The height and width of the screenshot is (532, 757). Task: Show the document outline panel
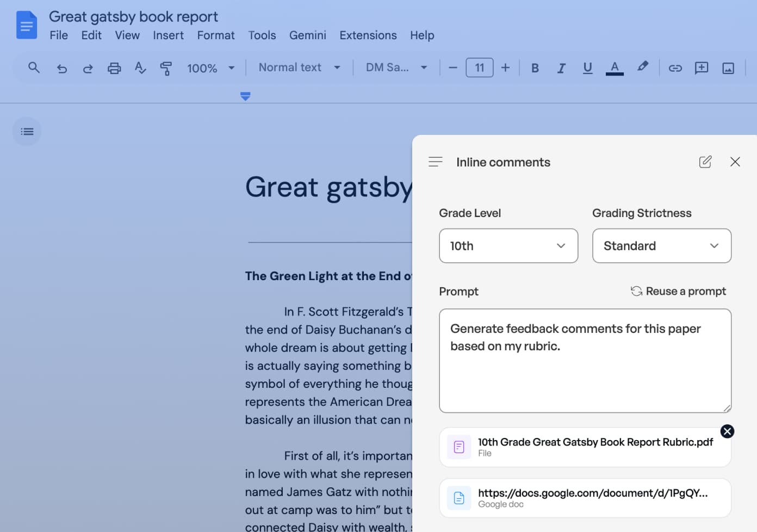(27, 132)
